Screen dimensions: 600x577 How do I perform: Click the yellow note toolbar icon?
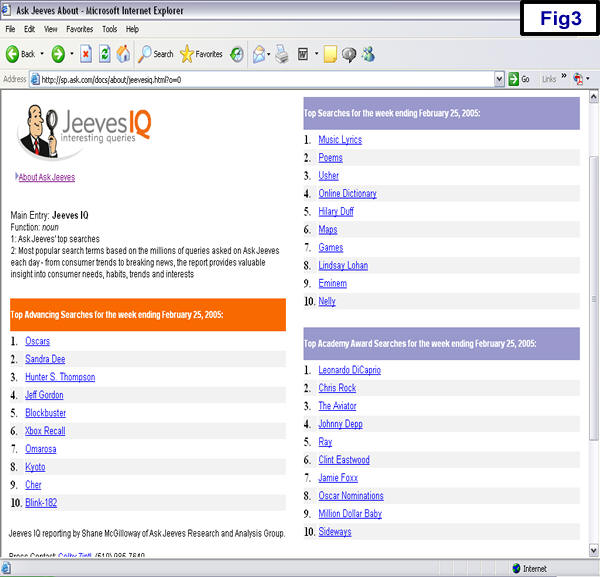[330, 54]
